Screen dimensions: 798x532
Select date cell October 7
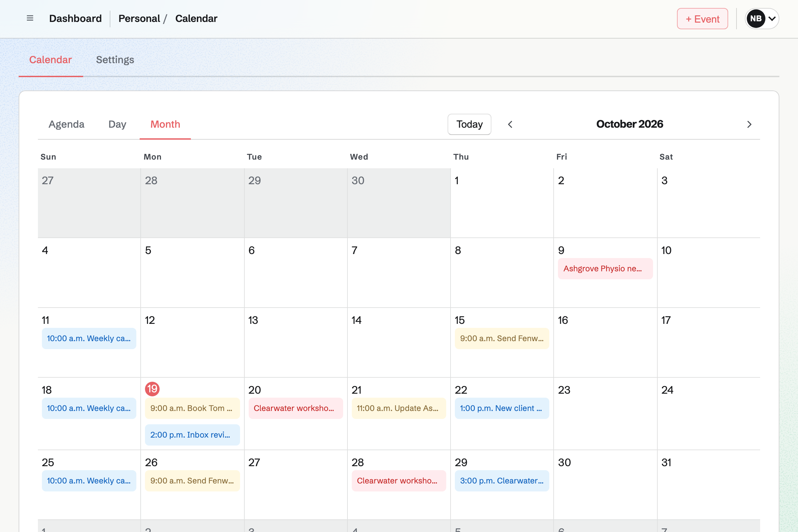[399, 273]
